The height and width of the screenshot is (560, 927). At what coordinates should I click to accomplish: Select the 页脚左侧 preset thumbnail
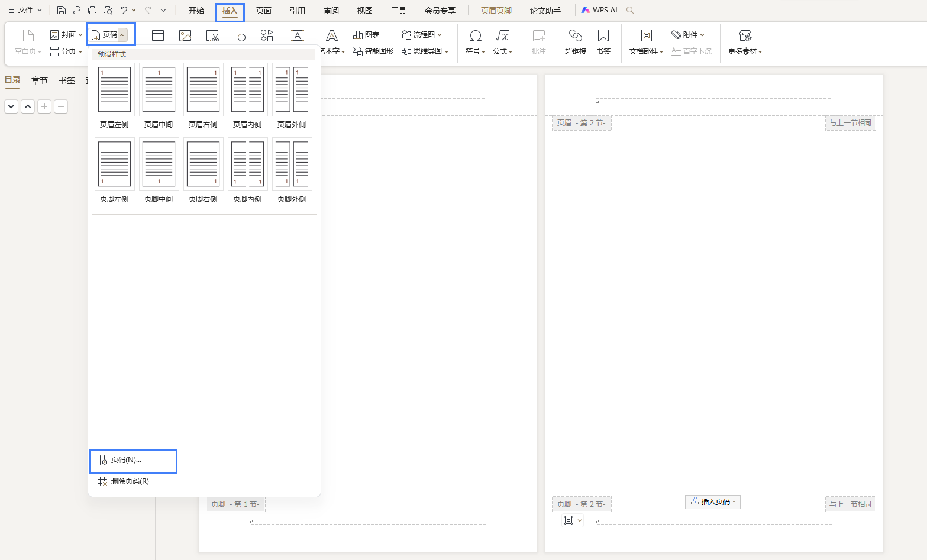[114, 164]
